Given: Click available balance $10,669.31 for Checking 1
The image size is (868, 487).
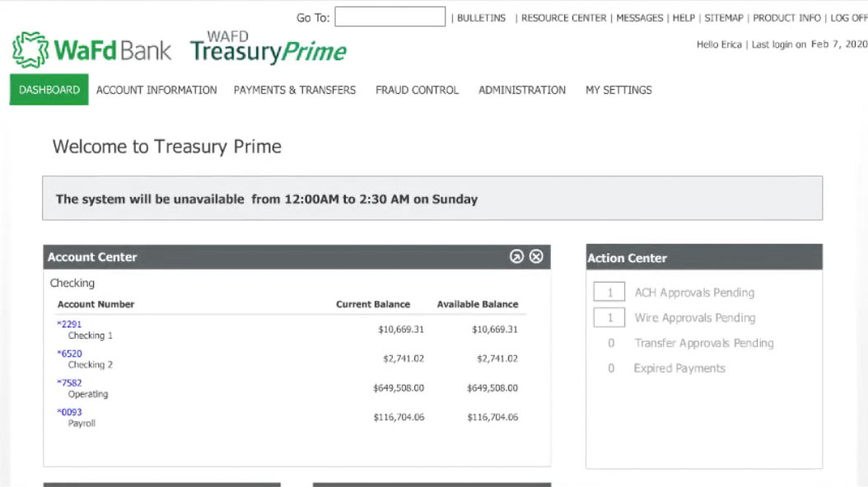Looking at the screenshot, I should click(x=495, y=330).
